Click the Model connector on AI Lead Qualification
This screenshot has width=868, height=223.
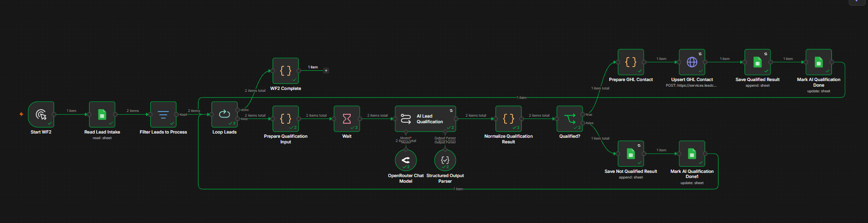(406, 132)
